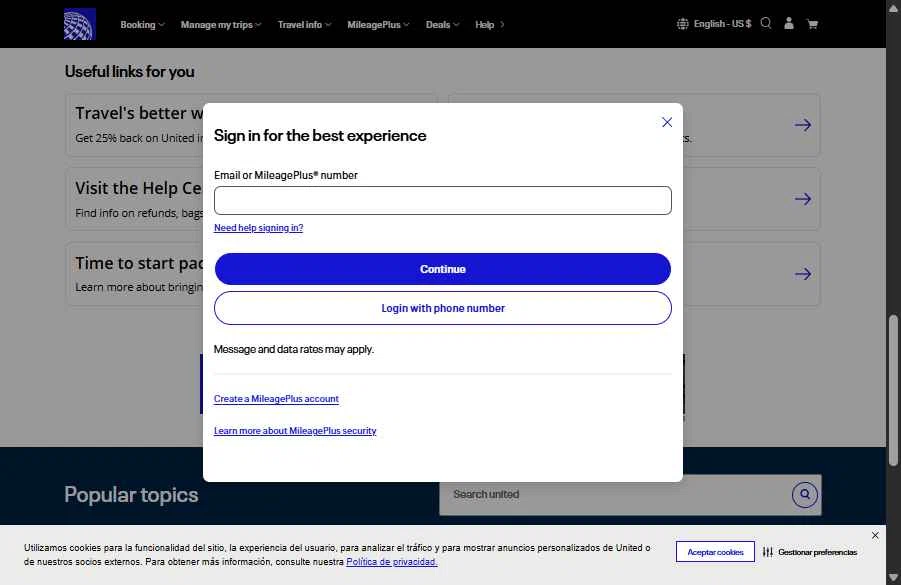Open the shopping cart icon
Screen dimensions: 901x585
coord(813,24)
